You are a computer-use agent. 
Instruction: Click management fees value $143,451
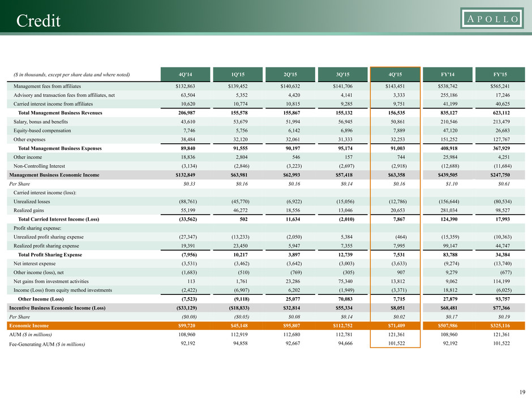coord(395,86)
